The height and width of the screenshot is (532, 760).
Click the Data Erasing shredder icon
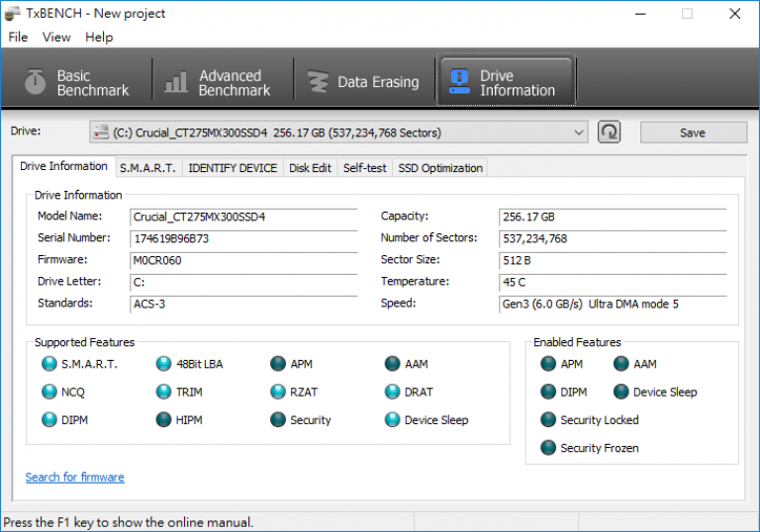[318, 81]
